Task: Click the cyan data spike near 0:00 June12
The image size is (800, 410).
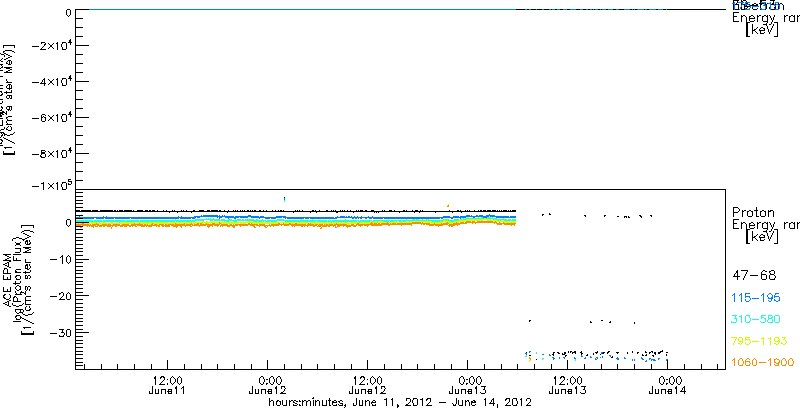Action: [284, 199]
